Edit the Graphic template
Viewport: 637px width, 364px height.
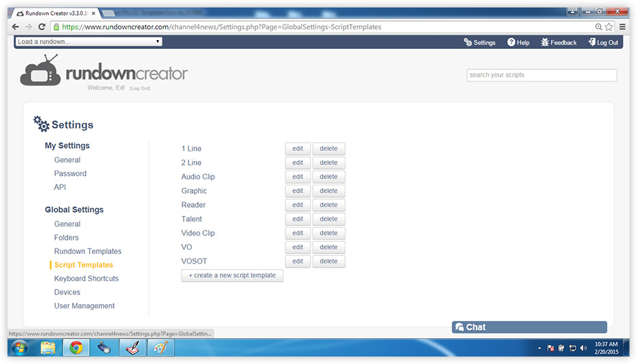(x=298, y=191)
